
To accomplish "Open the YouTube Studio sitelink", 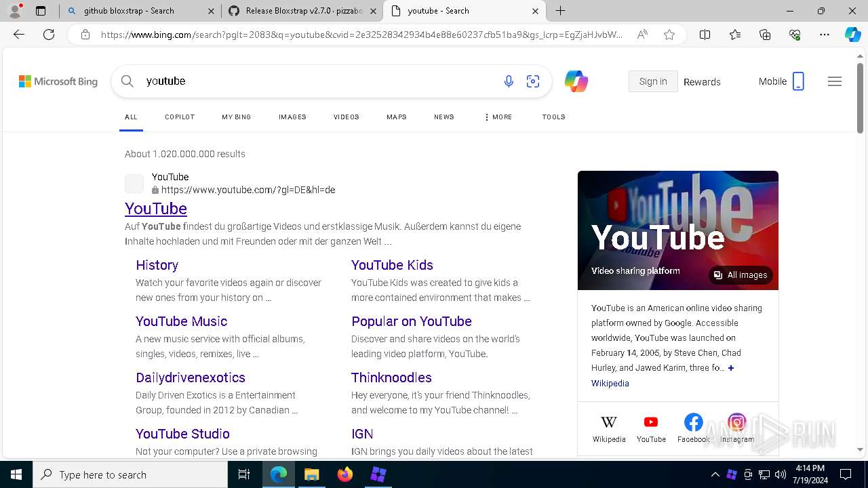I will point(182,434).
